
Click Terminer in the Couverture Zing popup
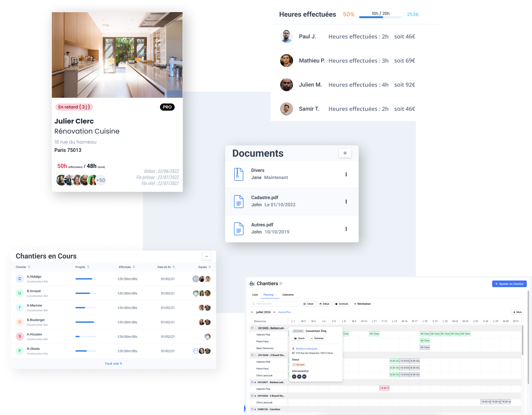click(317, 338)
